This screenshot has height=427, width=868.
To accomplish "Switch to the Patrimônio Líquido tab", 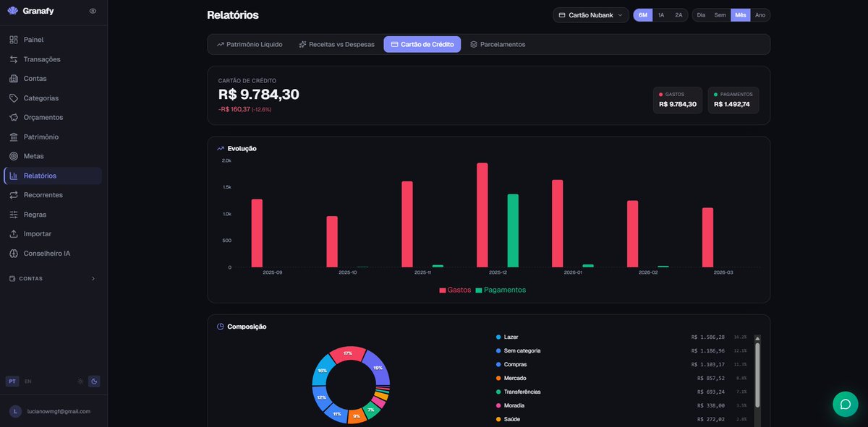I will pyautogui.click(x=250, y=44).
